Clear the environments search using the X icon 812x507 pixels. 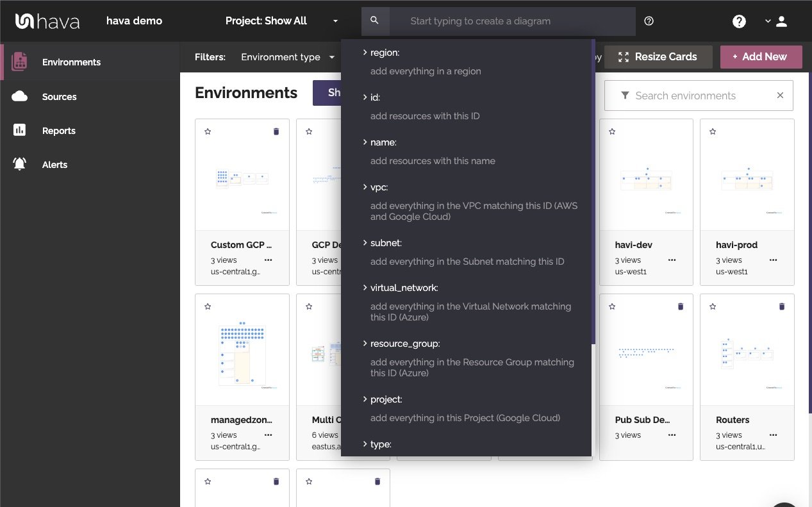click(x=780, y=95)
